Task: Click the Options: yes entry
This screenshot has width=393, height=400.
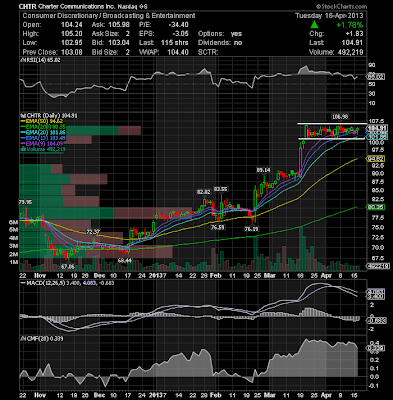Action: (220, 34)
